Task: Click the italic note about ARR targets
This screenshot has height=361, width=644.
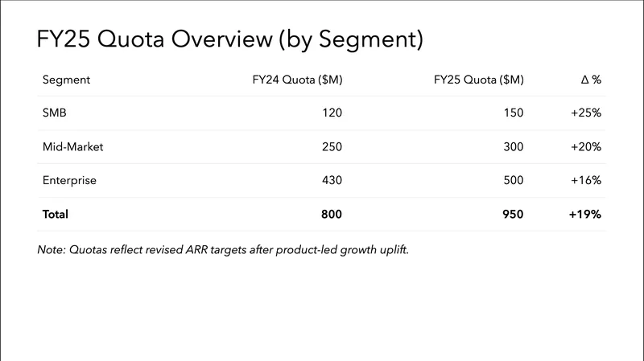Action: [x=223, y=250]
